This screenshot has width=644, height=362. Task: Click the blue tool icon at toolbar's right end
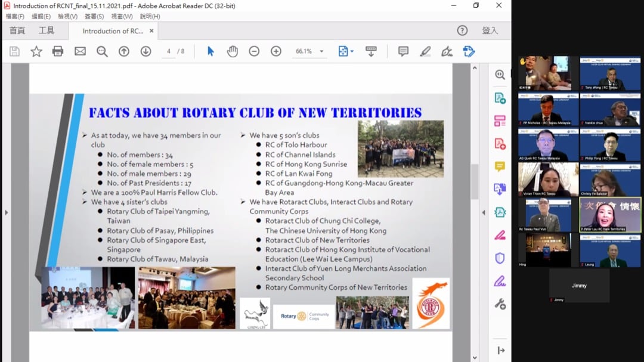coord(469,51)
